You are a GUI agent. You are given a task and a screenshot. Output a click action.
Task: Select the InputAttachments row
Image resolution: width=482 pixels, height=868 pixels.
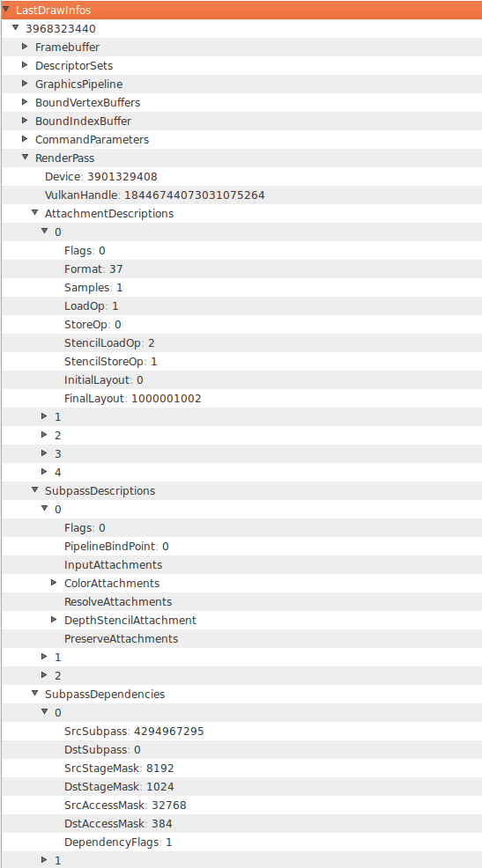[x=241, y=564]
